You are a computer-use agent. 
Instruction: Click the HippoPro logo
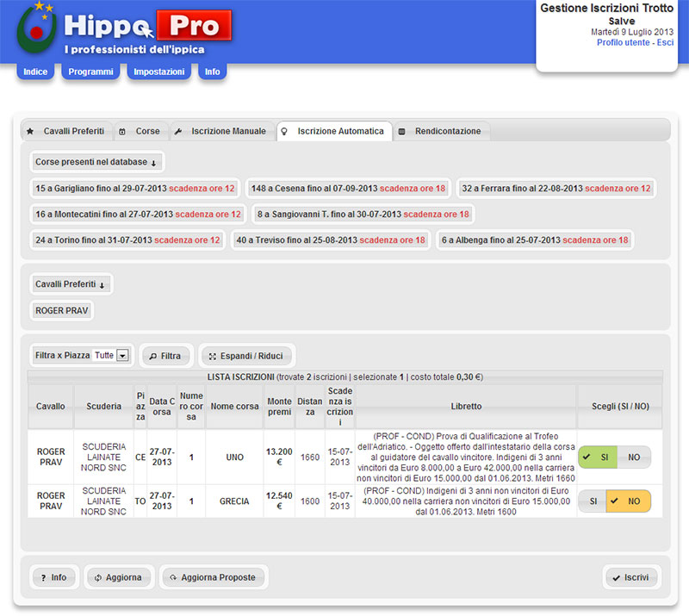click(x=125, y=30)
